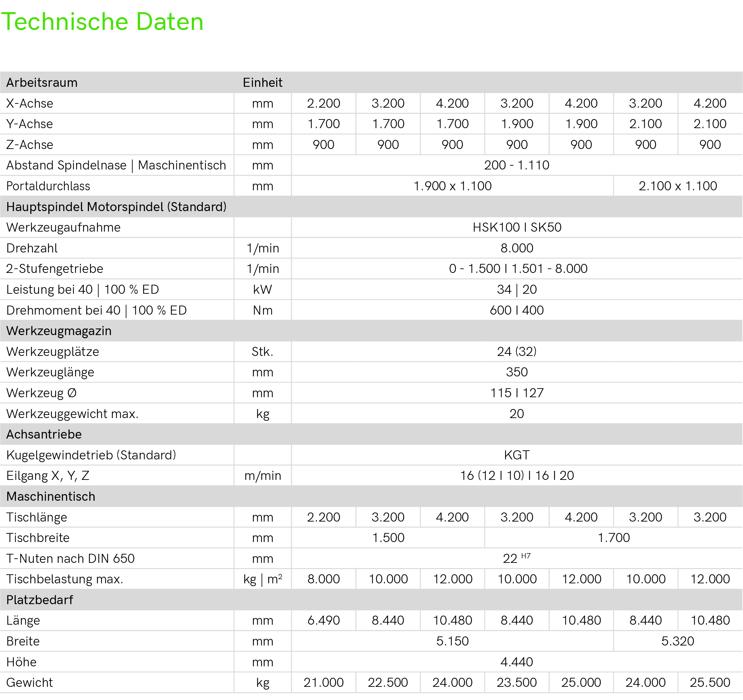Click the Breite value 5.150
The image size is (743, 700).
(x=453, y=641)
